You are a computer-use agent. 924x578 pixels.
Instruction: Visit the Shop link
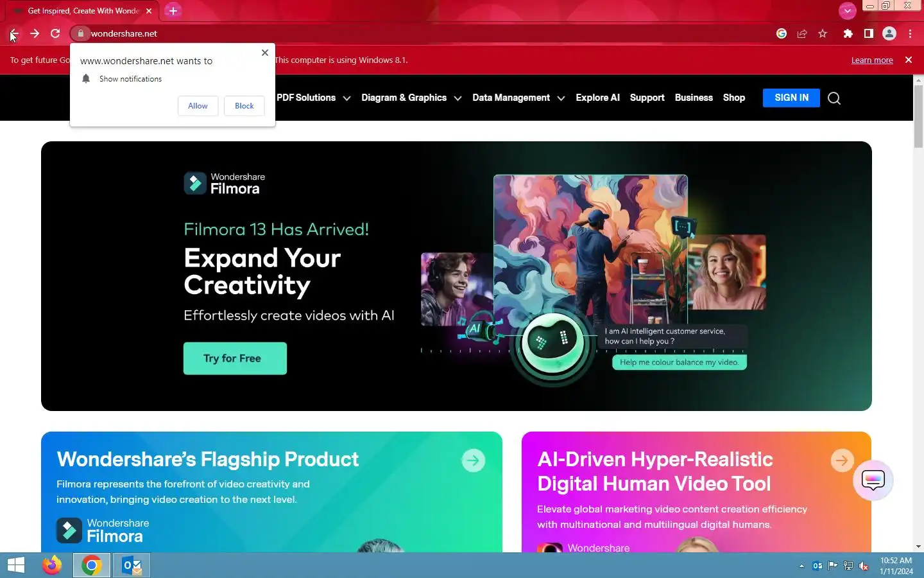734,98
